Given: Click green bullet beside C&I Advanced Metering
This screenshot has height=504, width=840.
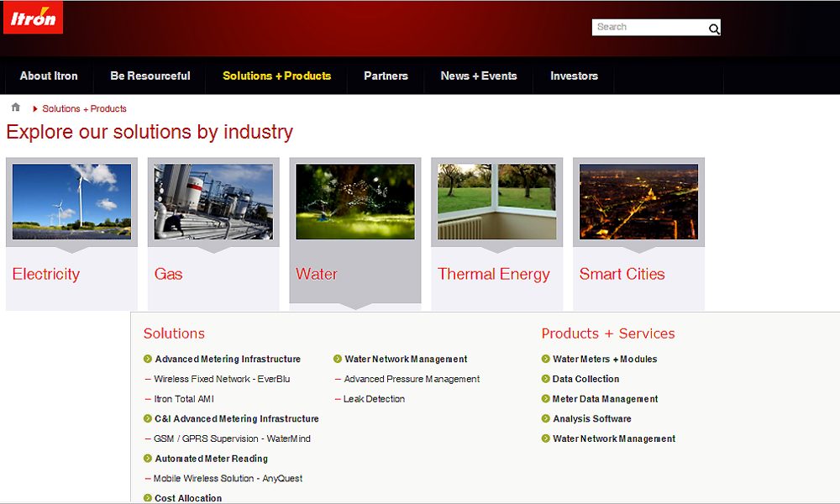Looking at the screenshot, I should (x=148, y=419).
